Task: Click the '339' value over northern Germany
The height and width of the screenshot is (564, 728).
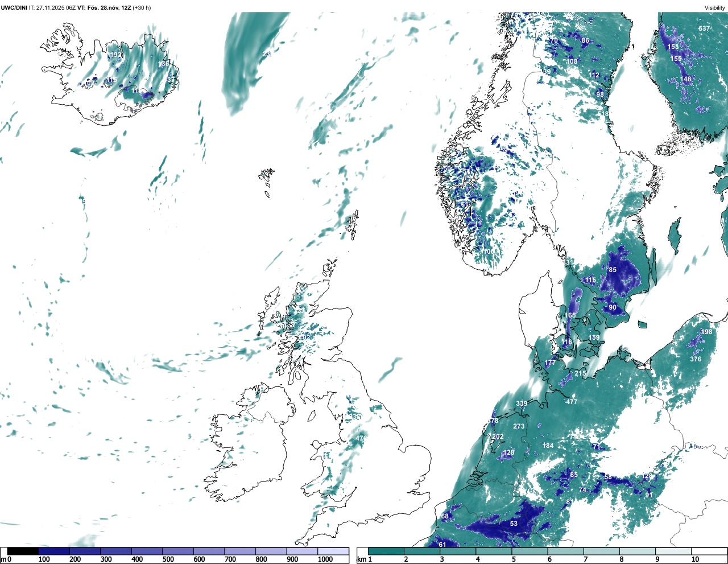Action: pyautogui.click(x=522, y=404)
